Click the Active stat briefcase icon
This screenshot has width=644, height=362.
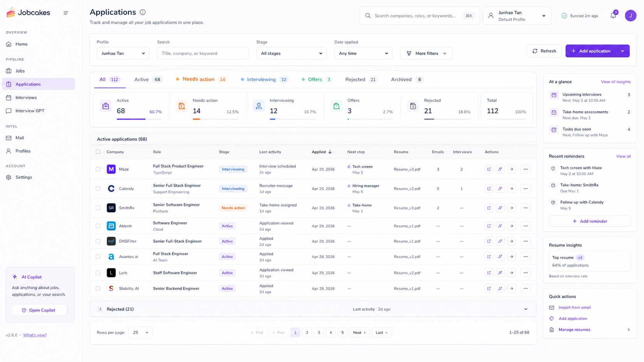click(x=106, y=106)
